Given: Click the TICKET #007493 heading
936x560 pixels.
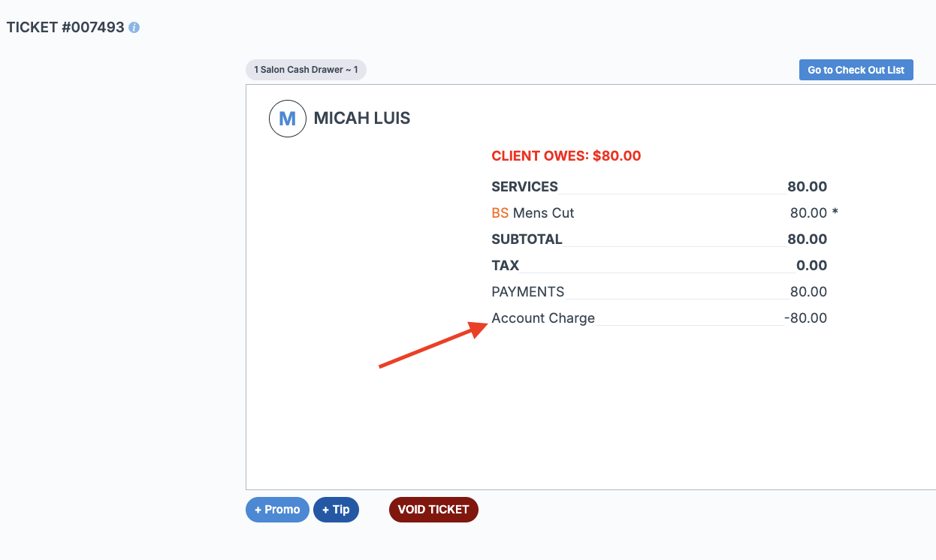Looking at the screenshot, I should (x=65, y=28).
